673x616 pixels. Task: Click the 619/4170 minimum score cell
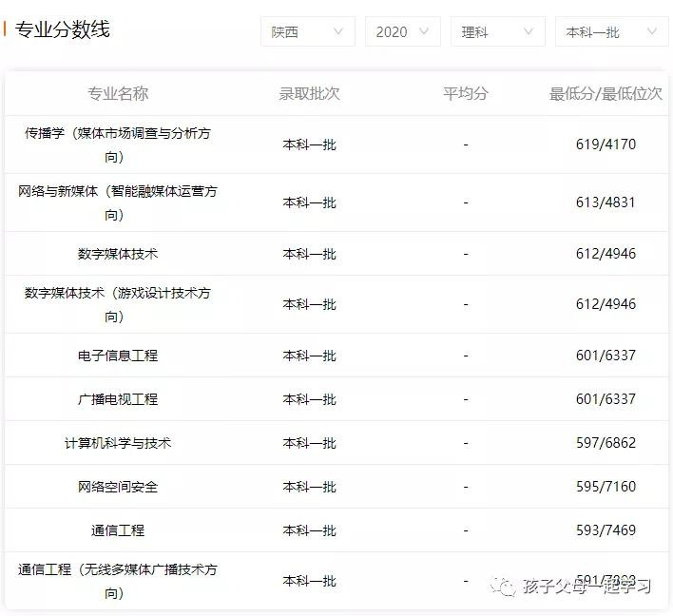[x=606, y=144]
